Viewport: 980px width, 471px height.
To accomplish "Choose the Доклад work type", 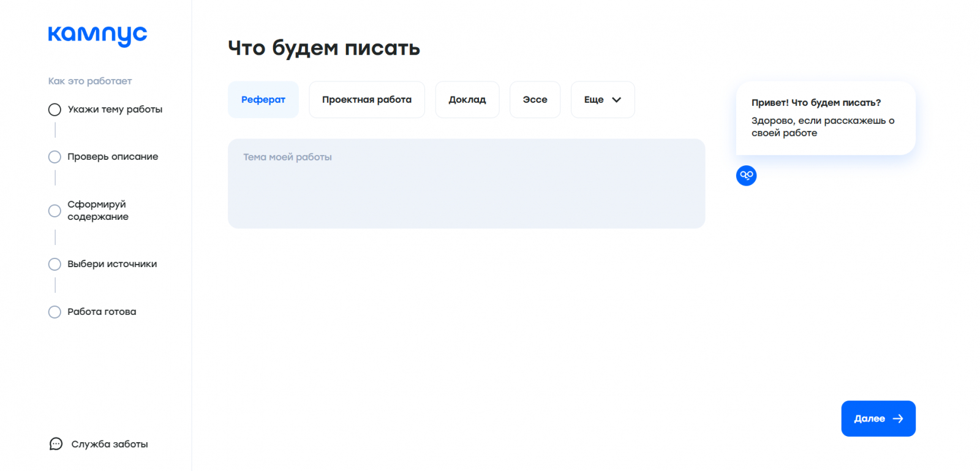I will pyautogui.click(x=467, y=100).
